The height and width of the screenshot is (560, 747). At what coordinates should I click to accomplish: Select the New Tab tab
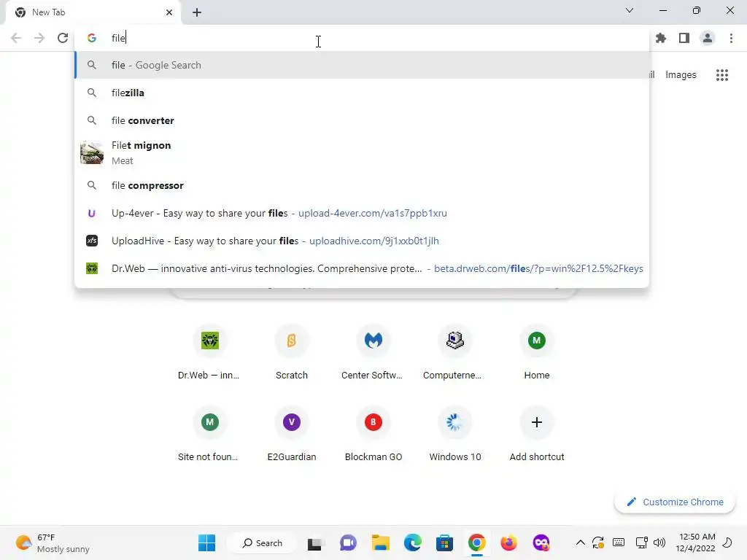click(x=93, y=12)
